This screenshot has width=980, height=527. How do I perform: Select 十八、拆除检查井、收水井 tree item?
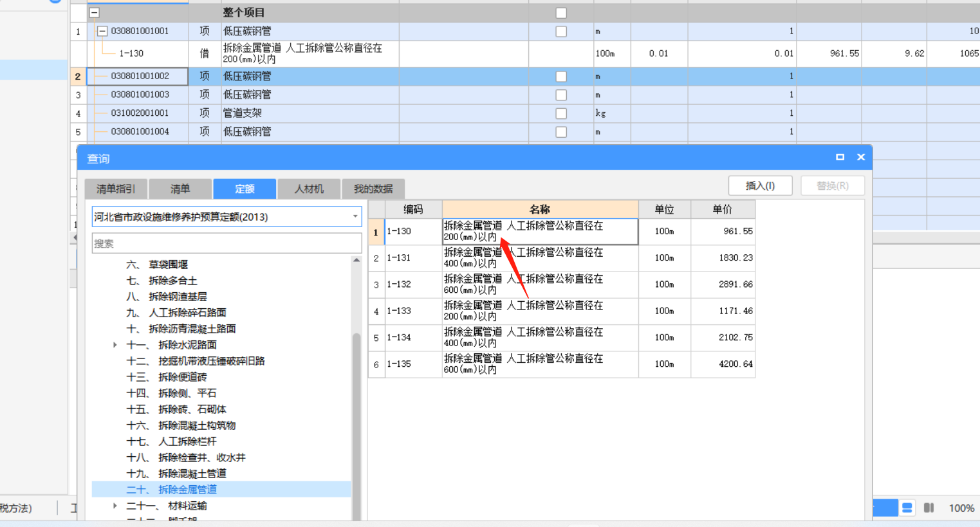(186, 458)
